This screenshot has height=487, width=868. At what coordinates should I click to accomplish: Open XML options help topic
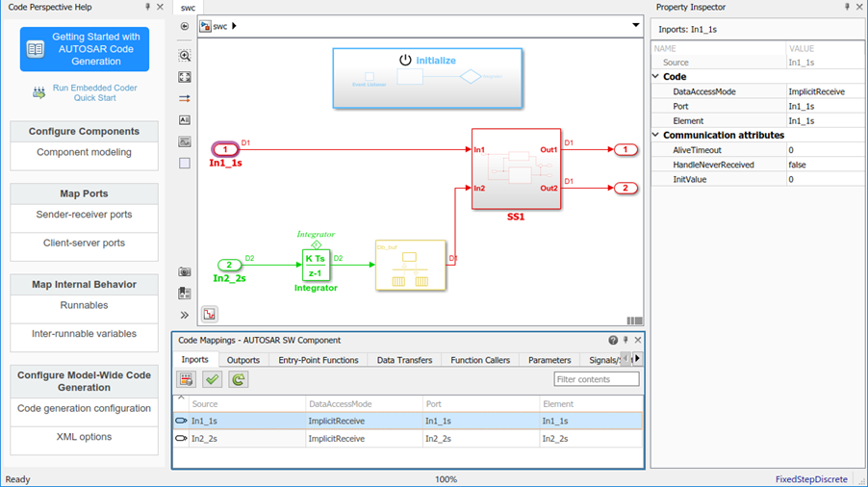(x=84, y=437)
